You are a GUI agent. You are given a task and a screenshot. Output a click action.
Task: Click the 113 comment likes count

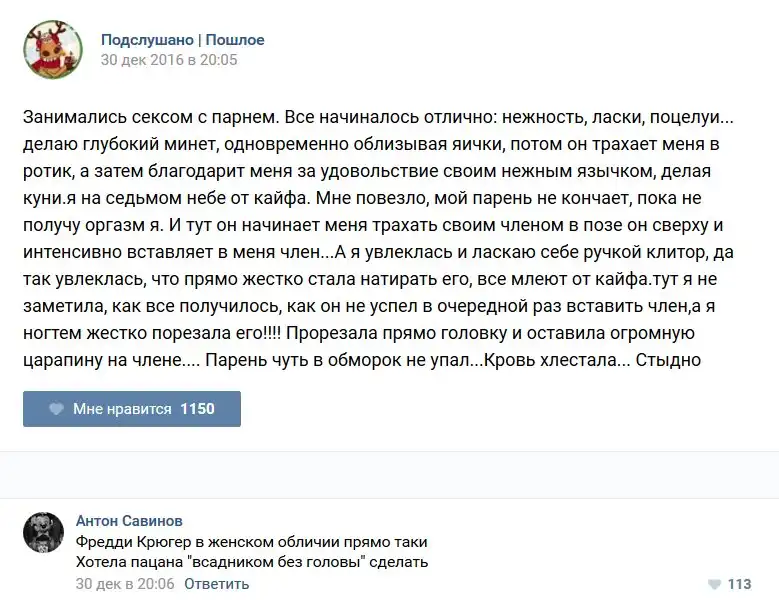tap(739, 584)
